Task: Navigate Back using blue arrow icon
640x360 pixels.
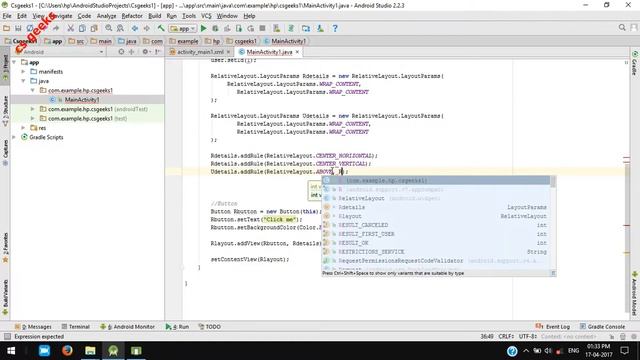Action: [135, 28]
